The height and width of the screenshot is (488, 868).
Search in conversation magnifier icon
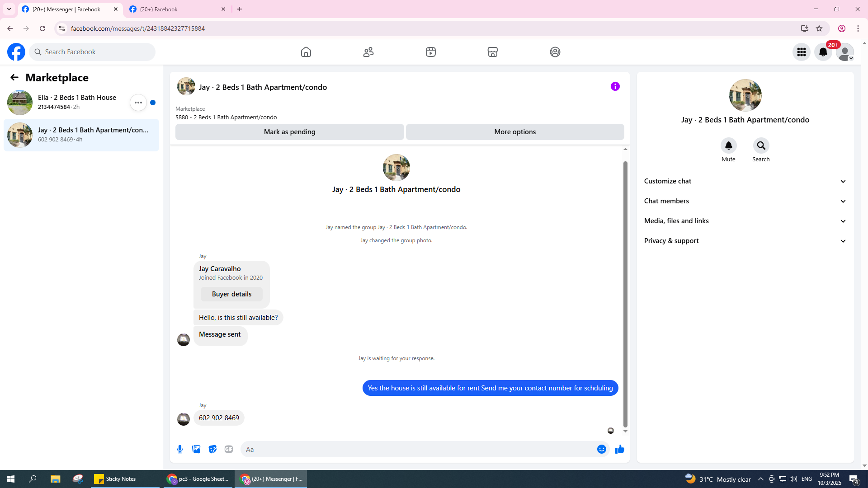761,145
